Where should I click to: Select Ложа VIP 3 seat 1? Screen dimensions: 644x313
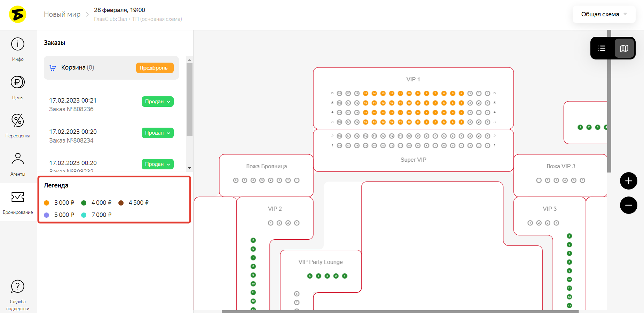[x=539, y=180]
